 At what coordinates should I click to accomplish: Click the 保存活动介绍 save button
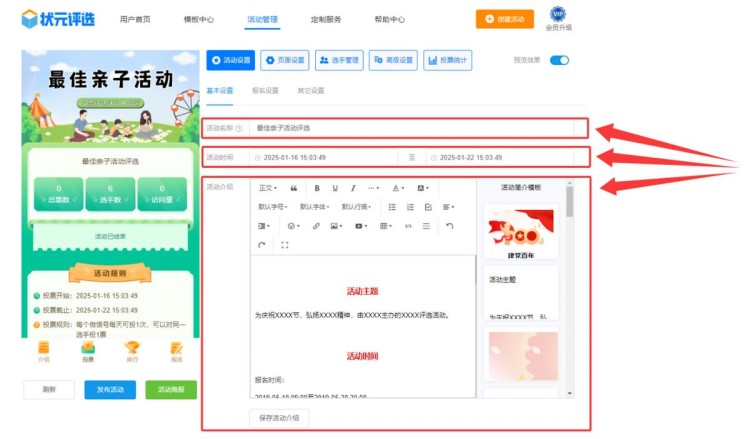click(x=278, y=418)
